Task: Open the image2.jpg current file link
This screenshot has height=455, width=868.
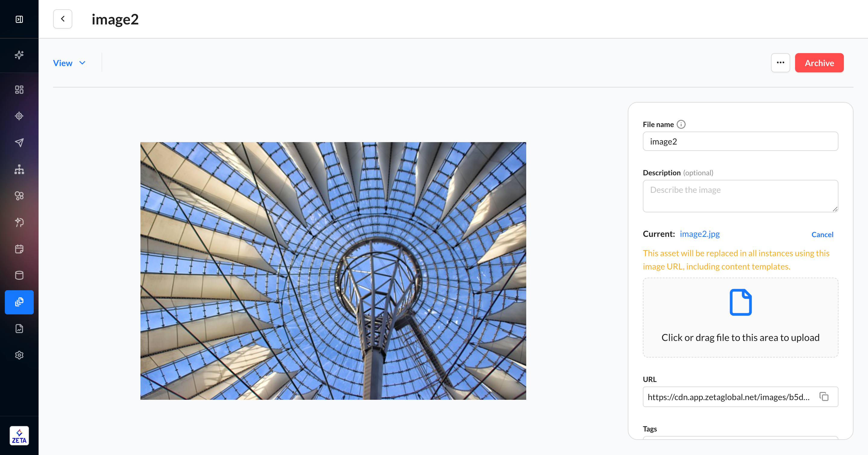Action: pos(700,234)
